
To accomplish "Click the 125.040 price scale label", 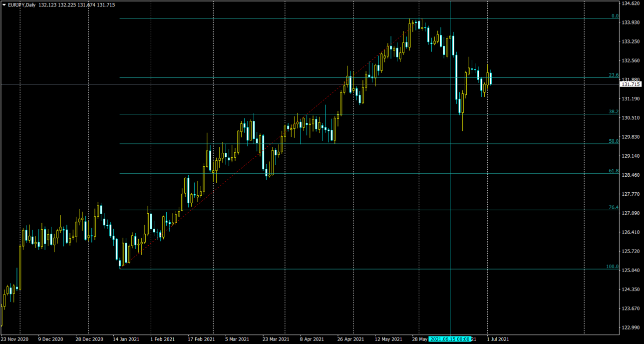I will 630,270.
